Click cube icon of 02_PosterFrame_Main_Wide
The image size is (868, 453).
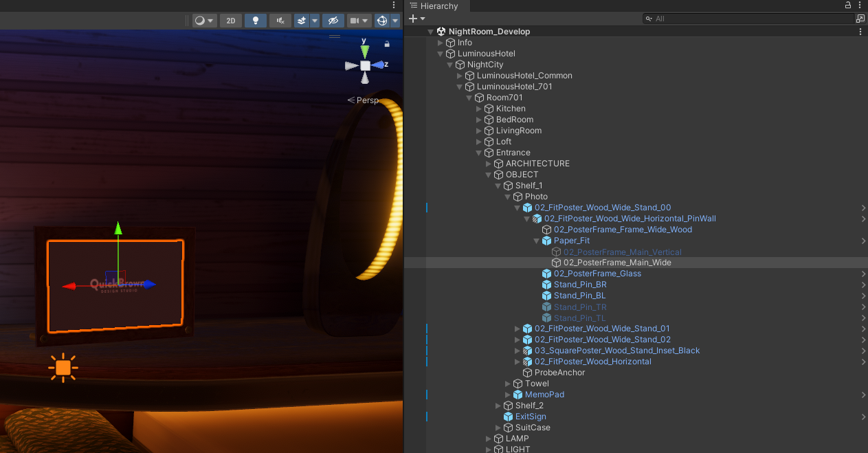pyautogui.click(x=557, y=263)
